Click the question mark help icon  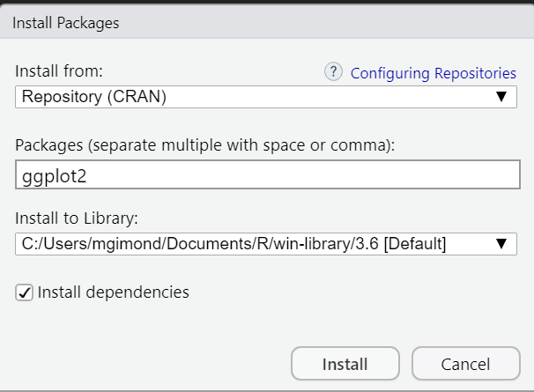pos(333,73)
